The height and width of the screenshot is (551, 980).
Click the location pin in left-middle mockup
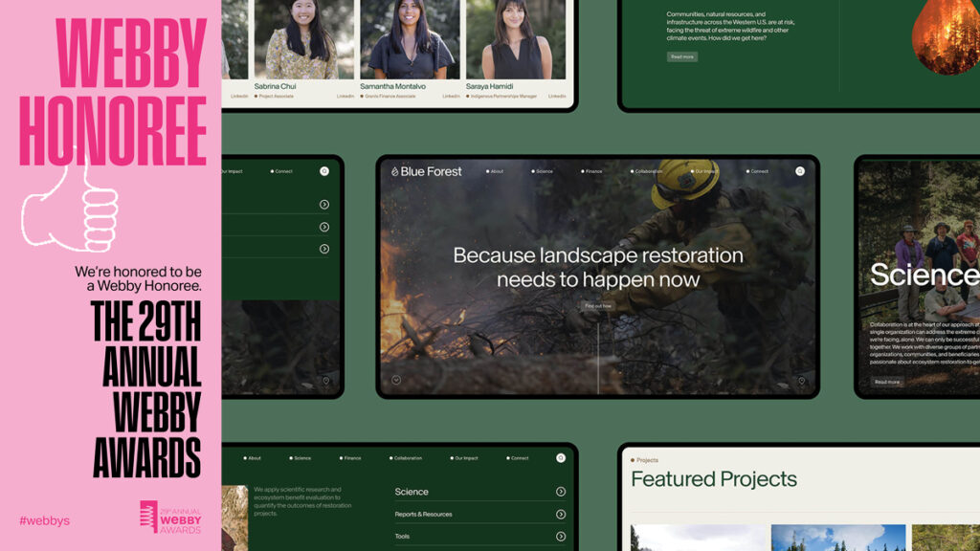point(325,381)
